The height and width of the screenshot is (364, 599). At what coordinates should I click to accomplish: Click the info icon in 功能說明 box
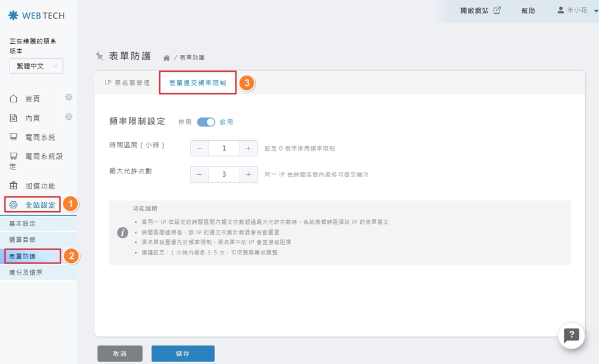click(122, 232)
